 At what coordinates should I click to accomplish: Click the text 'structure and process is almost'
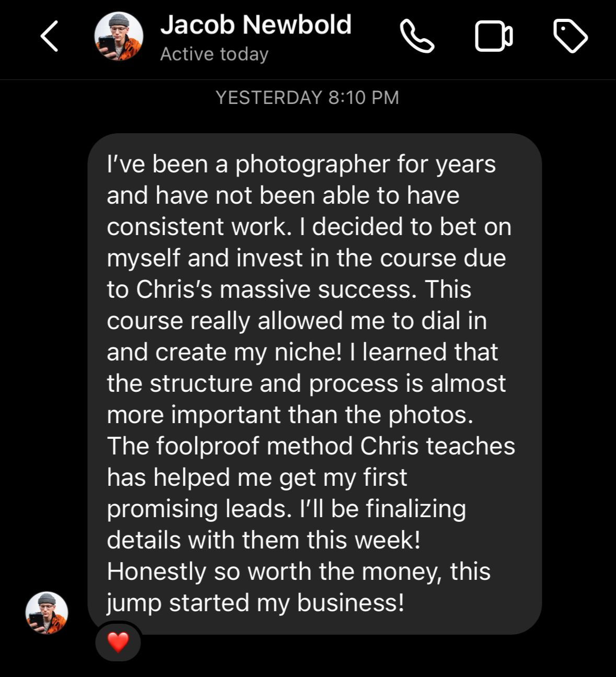328,383
